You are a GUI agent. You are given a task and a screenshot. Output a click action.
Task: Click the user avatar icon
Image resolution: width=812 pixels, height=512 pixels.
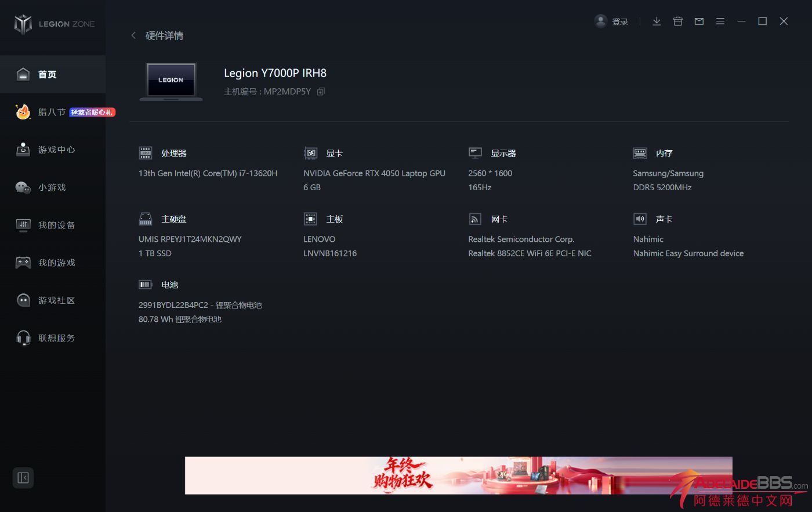coord(601,21)
